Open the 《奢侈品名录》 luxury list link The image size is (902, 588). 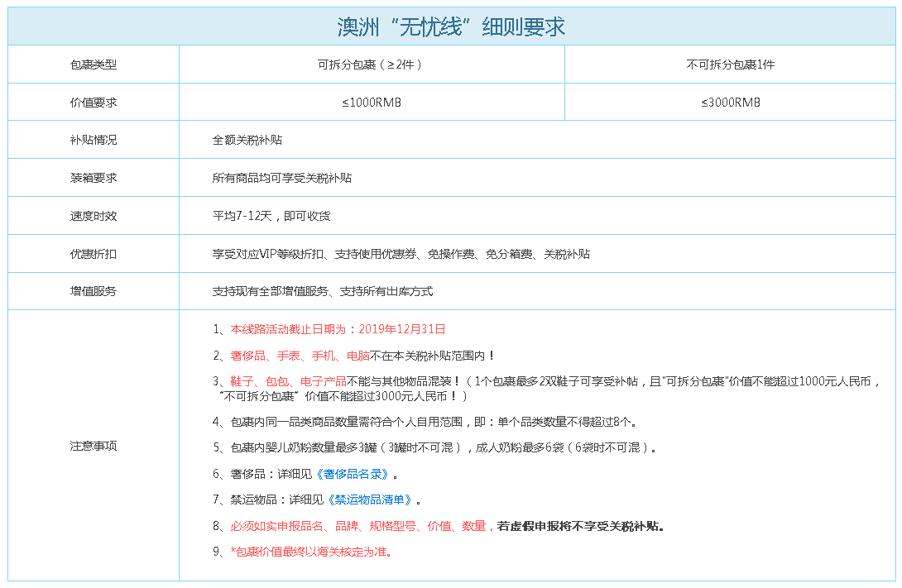click(x=357, y=475)
